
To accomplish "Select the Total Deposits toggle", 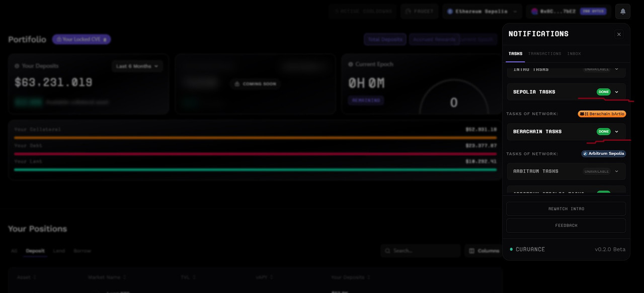I will point(385,39).
